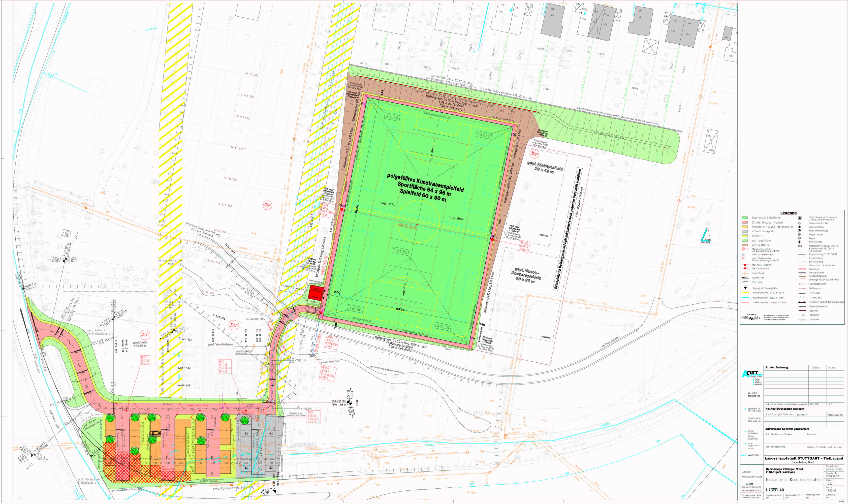Click the red building beside the sports field
The height and width of the screenshot is (504, 848).
(x=316, y=292)
